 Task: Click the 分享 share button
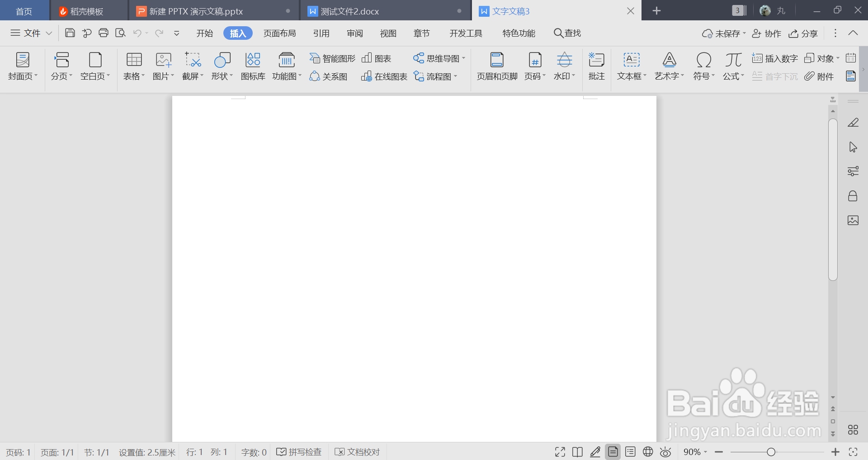coord(802,33)
